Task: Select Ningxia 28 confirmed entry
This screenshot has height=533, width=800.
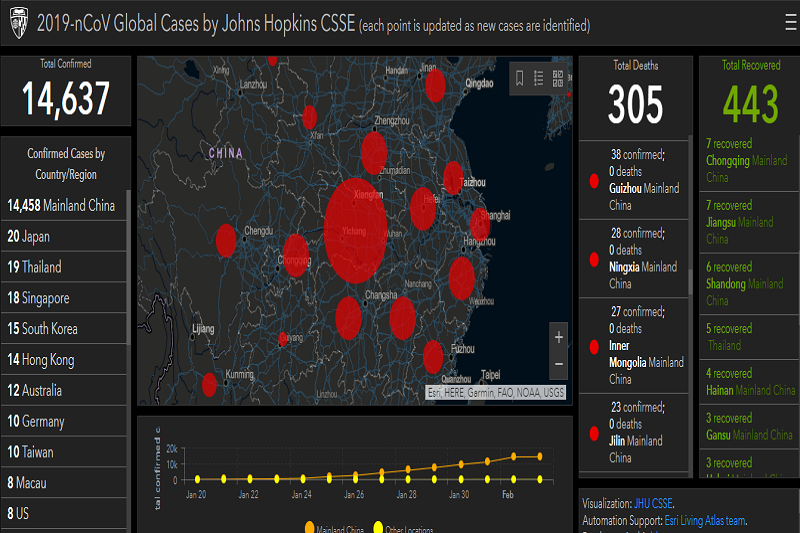Action: click(634, 259)
